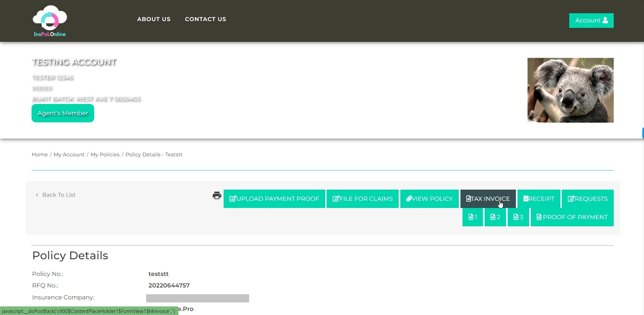View the Proof Of Payment document
The image size is (644, 315).
(x=572, y=217)
